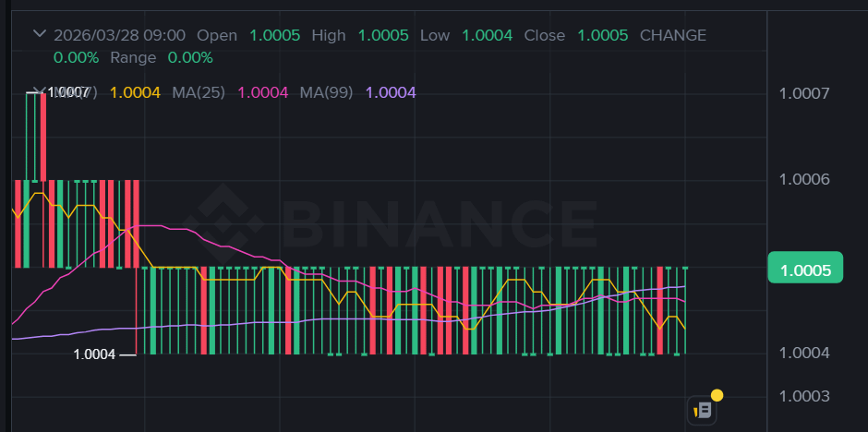Click the tall red candle reaching 1.0007
Screen dimensions: 868x432
click(x=43, y=137)
